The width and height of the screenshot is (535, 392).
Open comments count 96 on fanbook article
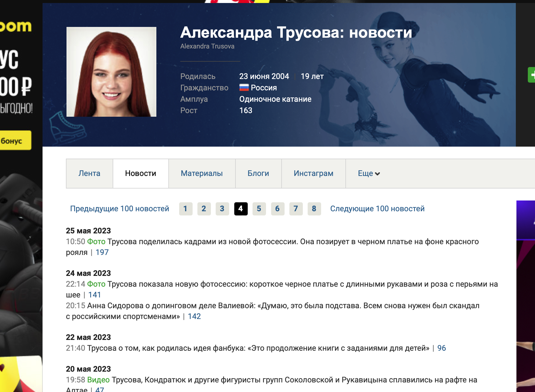click(x=441, y=348)
